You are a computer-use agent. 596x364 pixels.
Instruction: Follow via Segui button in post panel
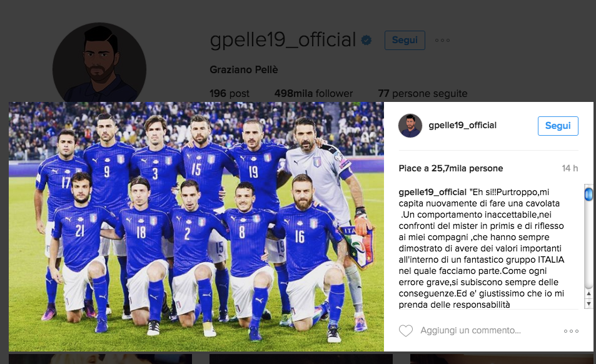tap(558, 126)
